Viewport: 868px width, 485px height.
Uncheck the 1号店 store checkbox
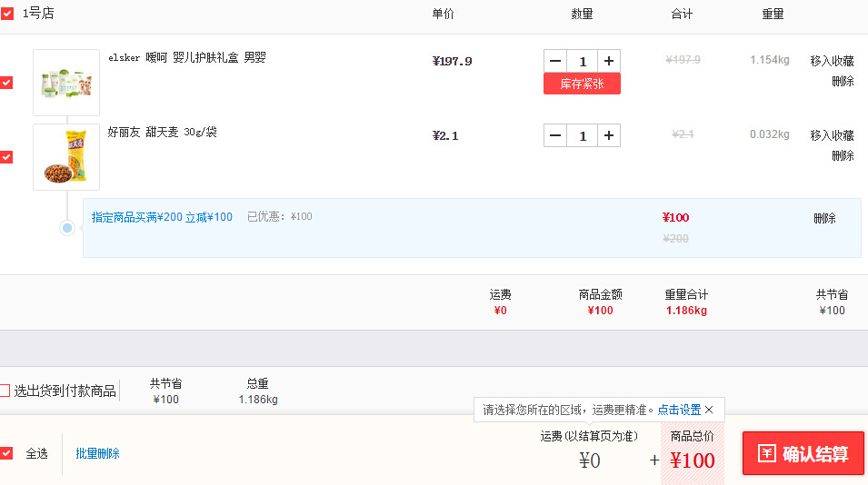7,14
